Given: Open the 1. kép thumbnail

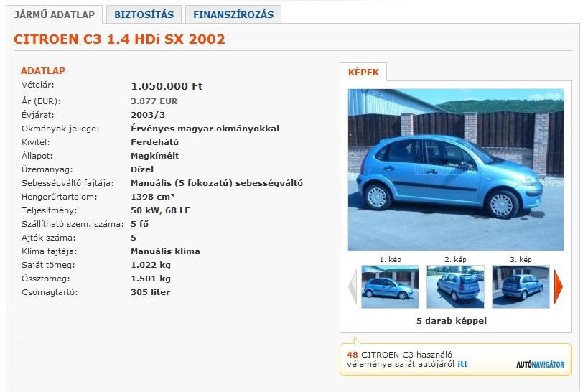Looking at the screenshot, I should pyautogui.click(x=390, y=286).
